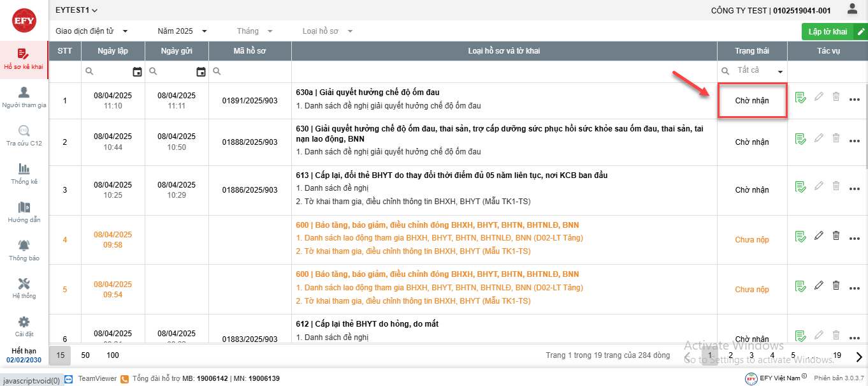Open Tra cứu C12 lookup
This screenshot has width=868, height=386.
click(x=24, y=136)
